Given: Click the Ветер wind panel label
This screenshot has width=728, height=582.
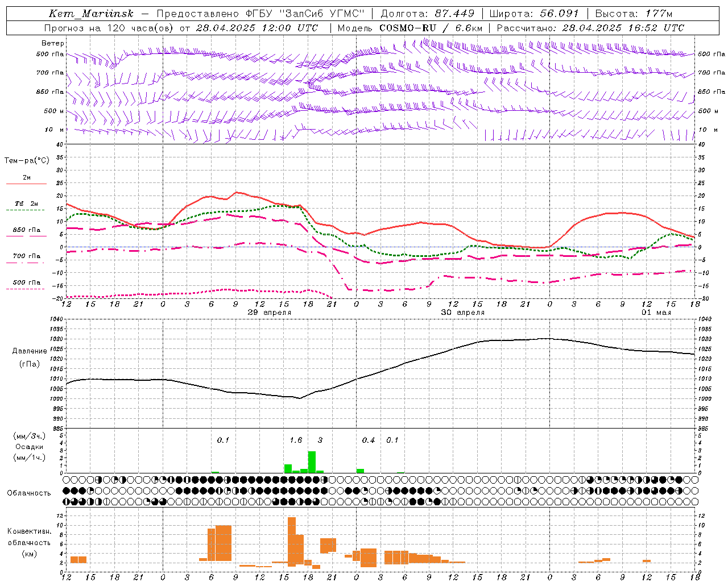Looking at the screenshot, I should 53,43.
